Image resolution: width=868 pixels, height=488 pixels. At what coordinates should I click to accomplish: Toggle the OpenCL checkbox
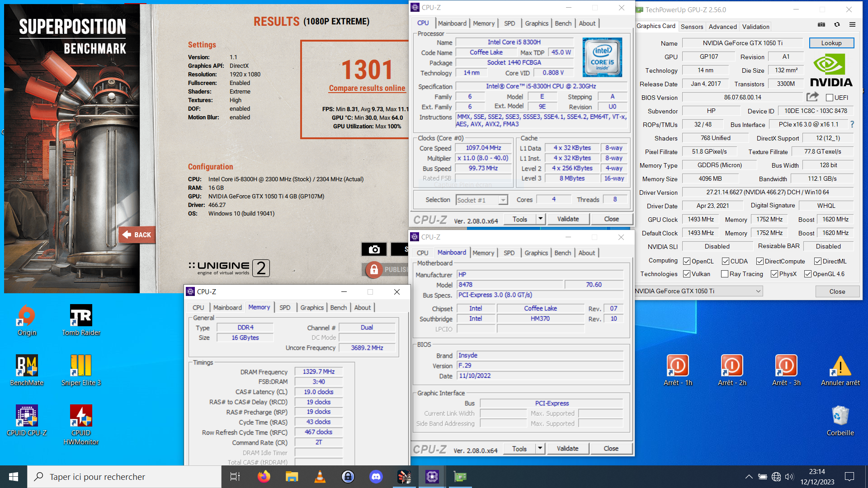click(x=687, y=261)
